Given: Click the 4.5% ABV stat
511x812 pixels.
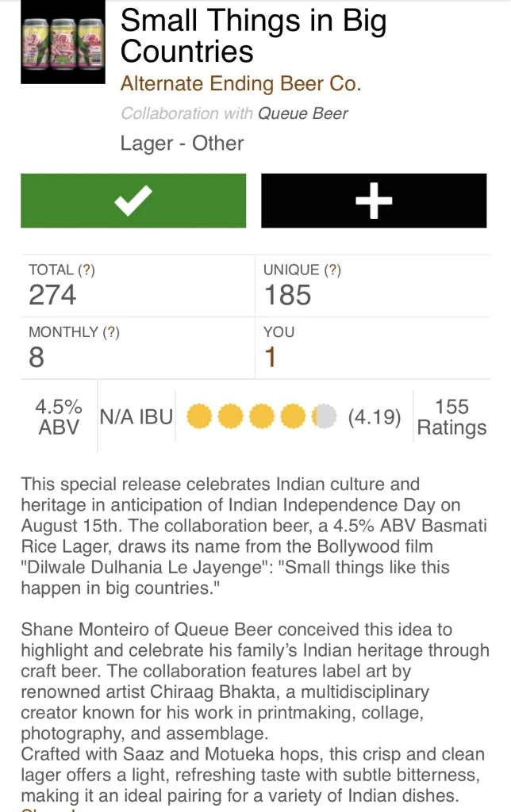Looking at the screenshot, I should (x=58, y=417).
